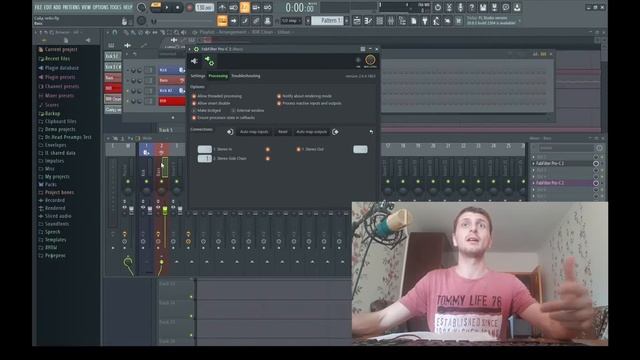Toggle the orange countdown-before-recording icon

(x=244, y=7)
